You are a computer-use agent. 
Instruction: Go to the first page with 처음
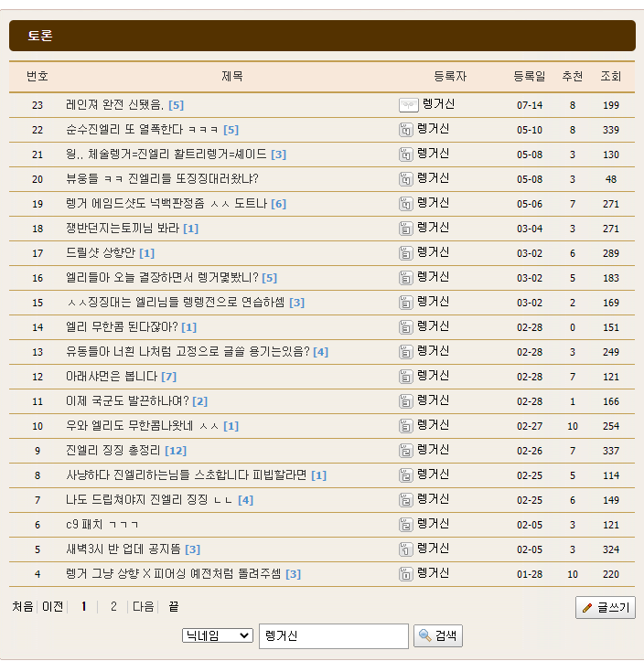[x=23, y=606]
